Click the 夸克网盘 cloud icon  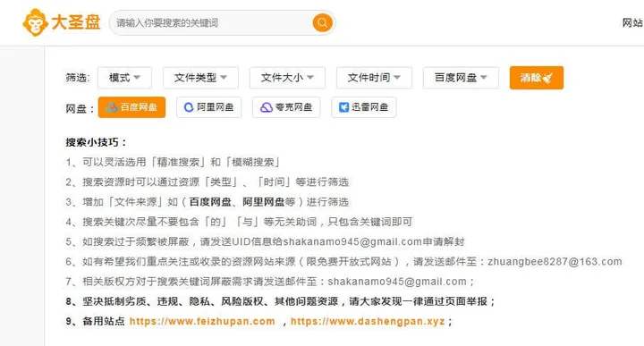click(x=267, y=107)
